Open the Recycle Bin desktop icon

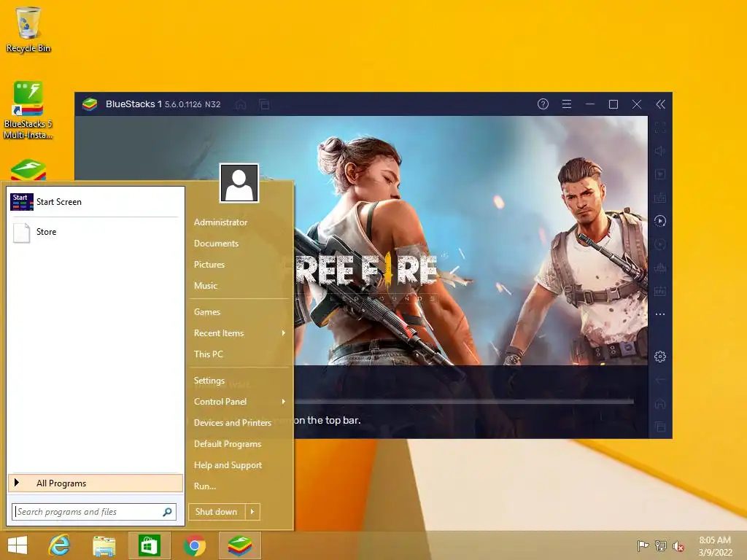[28, 29]
